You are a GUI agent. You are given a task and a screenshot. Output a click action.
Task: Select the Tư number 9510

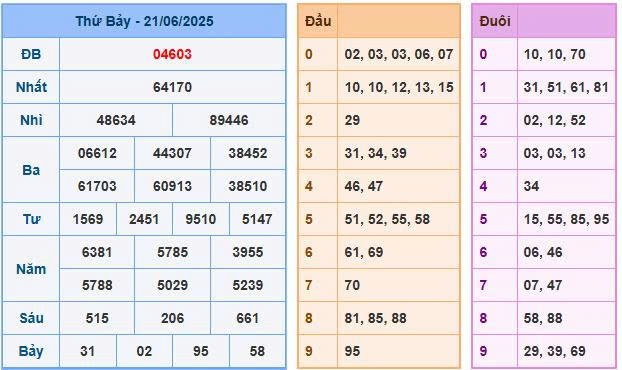(201, 219)
